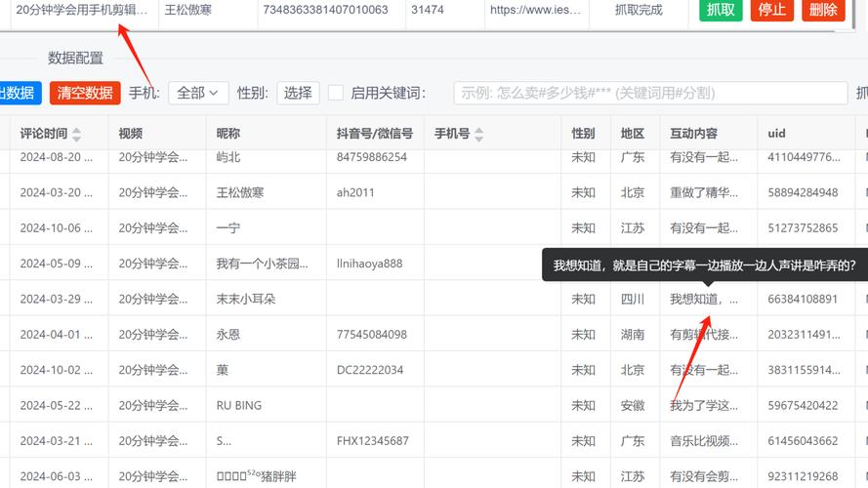Click the 抖音号 cell FHX12345687

click(372, 441)
